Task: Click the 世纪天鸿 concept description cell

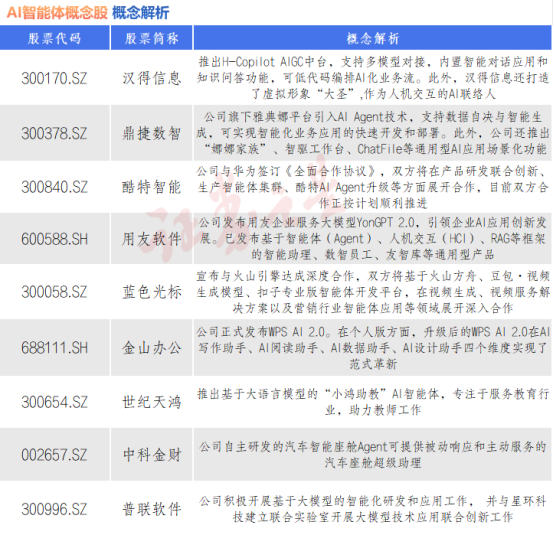Action: pyautogui.click(x=372, y=402)
